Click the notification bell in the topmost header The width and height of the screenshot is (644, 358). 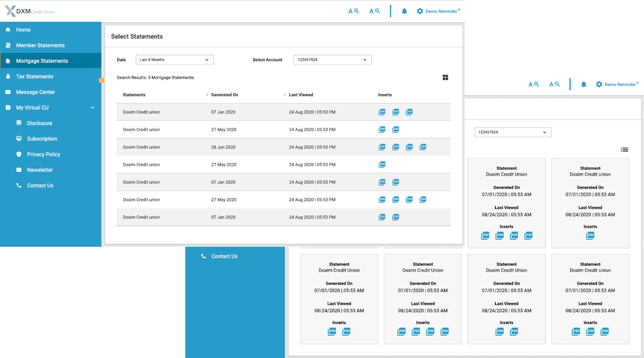(404, 11)
